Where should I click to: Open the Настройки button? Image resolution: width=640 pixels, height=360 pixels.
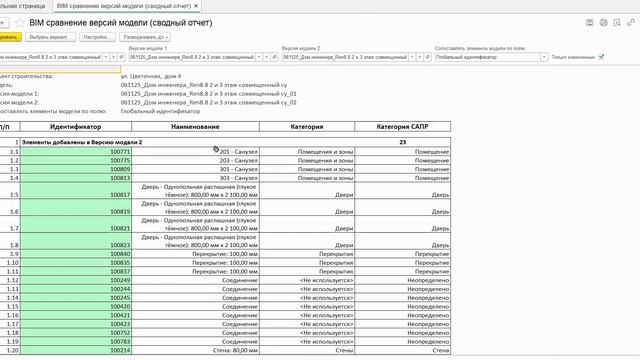97,37
